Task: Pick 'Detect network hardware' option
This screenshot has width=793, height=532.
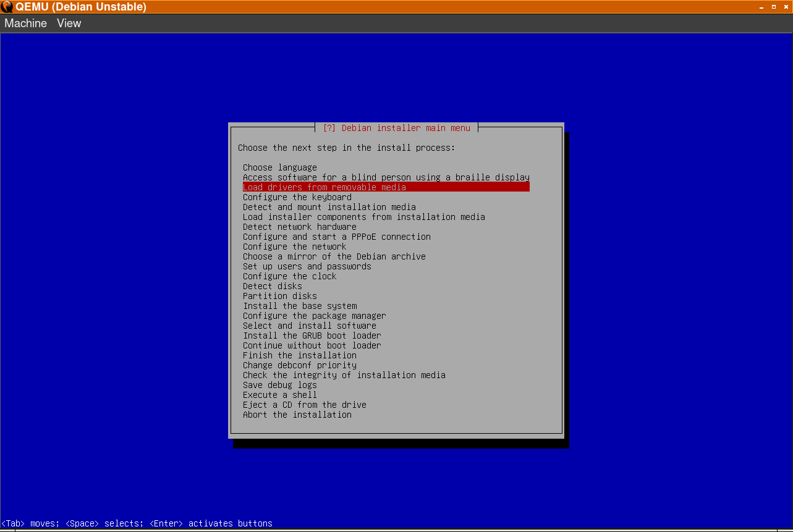Action: (x=299, y=227)
